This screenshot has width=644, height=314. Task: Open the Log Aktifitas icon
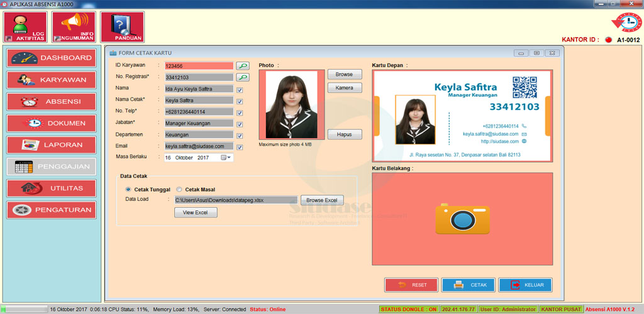coord(25,27)
